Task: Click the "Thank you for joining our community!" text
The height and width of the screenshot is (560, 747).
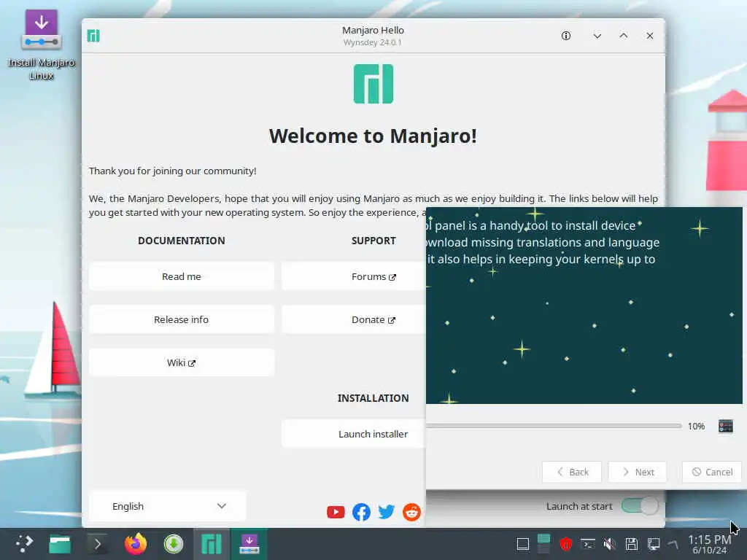Action: click(172, 171)
